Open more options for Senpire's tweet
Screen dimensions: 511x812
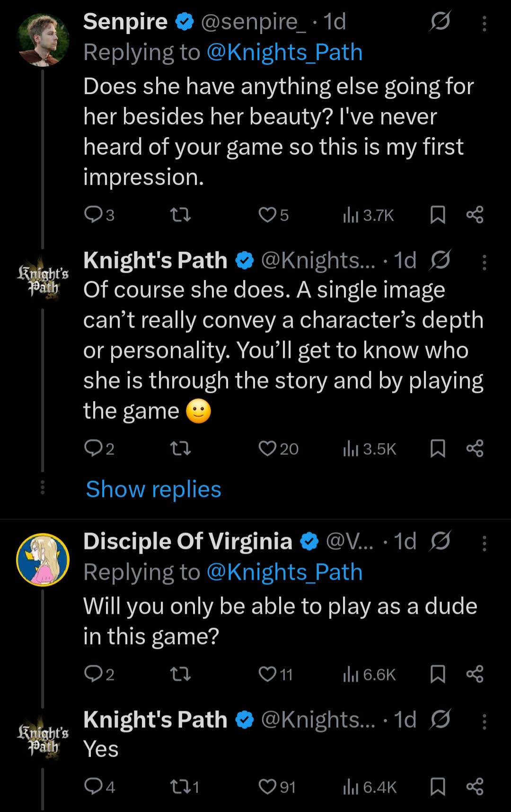pos(484,23)
